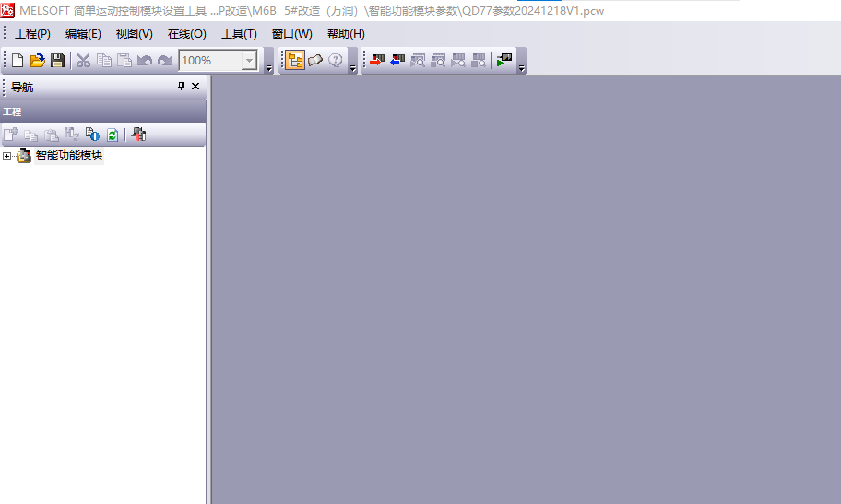
Task: Click the module information icon in the project panel
Action: pyautogui.click(x=92, y=135)
